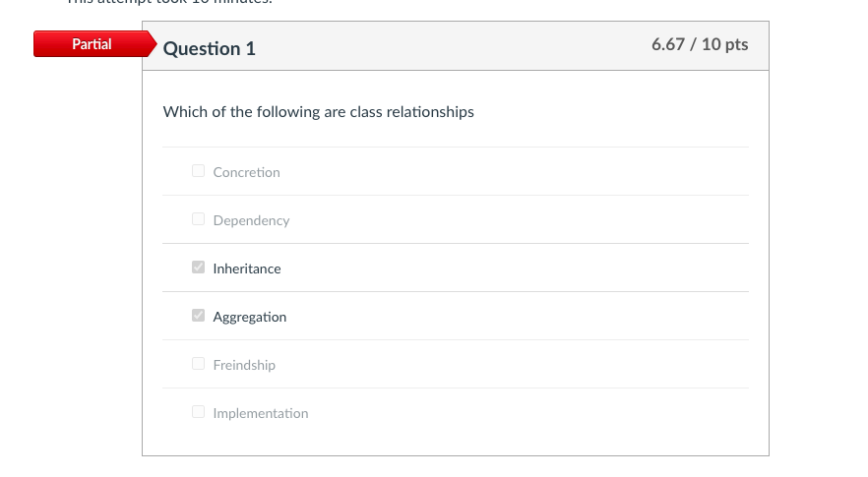868x477 pixels.
Task: Click the red Partial badge
Action: coord(91,44)
